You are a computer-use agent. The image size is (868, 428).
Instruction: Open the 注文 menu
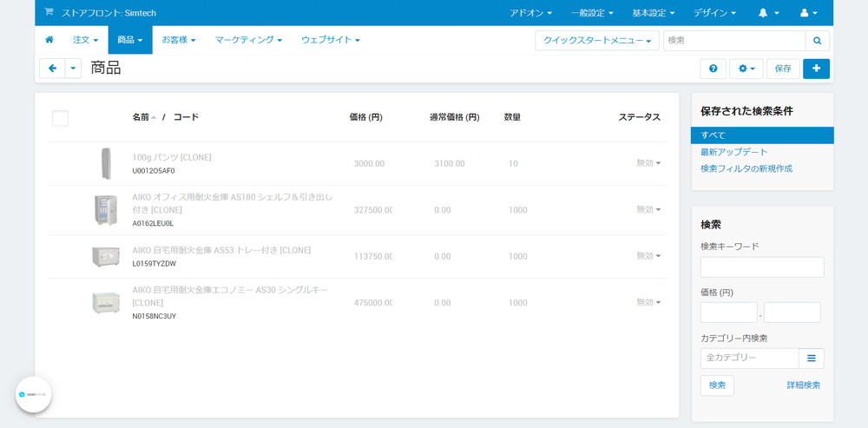click(x=85, y=40)
